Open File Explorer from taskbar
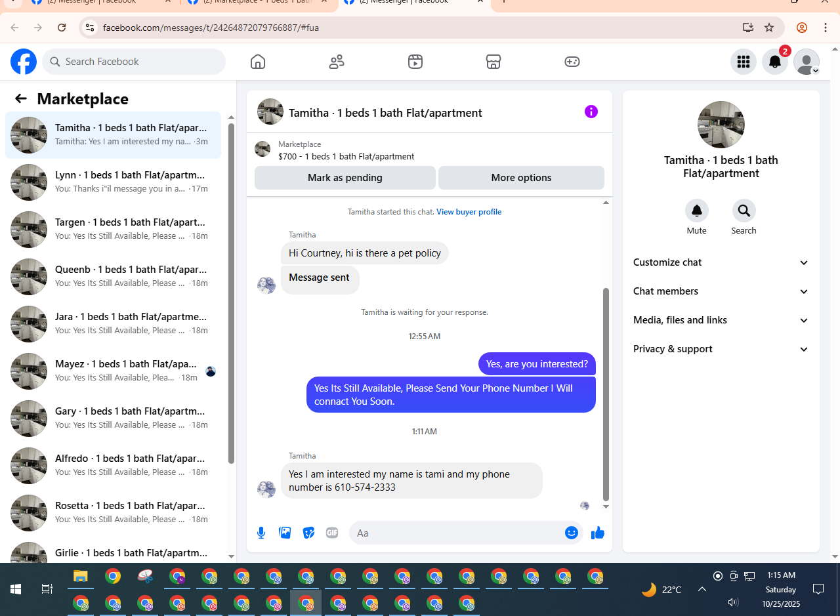This screenshot has height=616, width=840. pyautogui.click(x=80, y=577)
